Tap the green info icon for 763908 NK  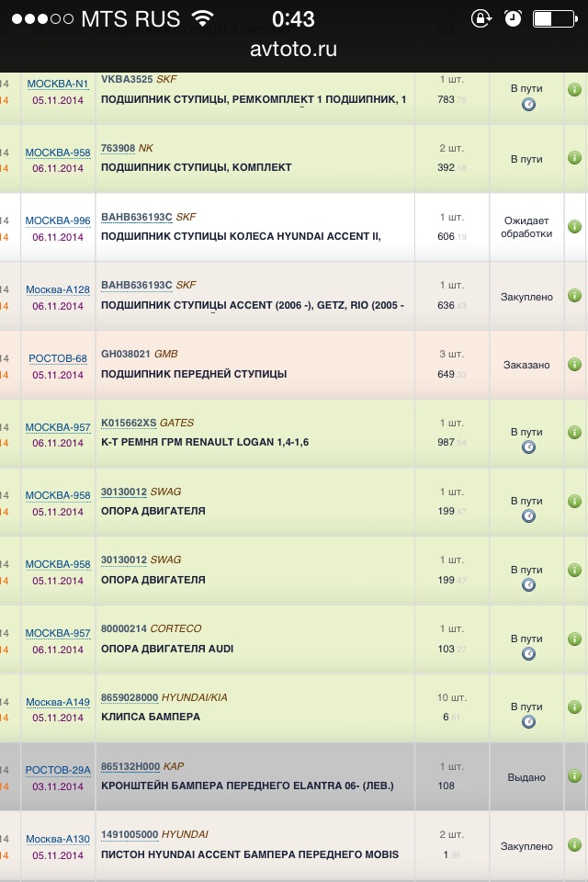point(574,158)
